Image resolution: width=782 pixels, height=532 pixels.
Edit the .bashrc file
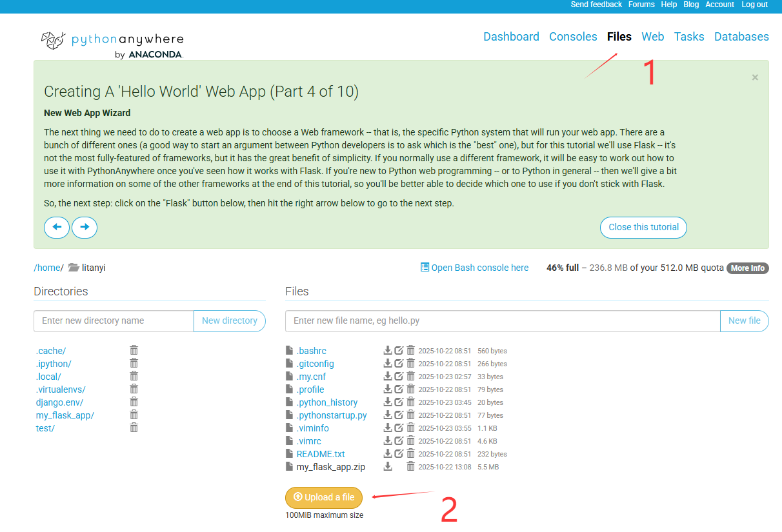tap(399, 350)
